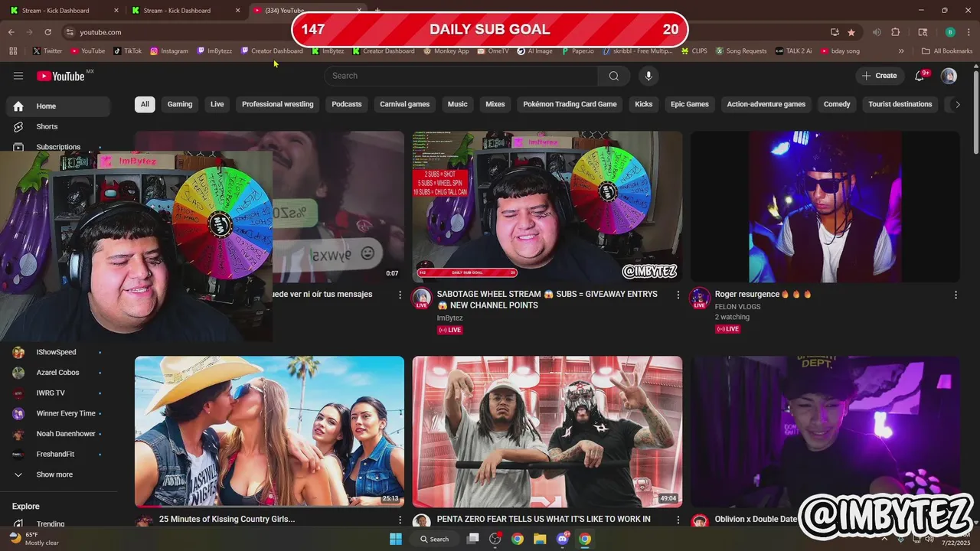Open Chrome profile avatar button
The height and width of the screenshot is (551, 980).
coord(950,32)
